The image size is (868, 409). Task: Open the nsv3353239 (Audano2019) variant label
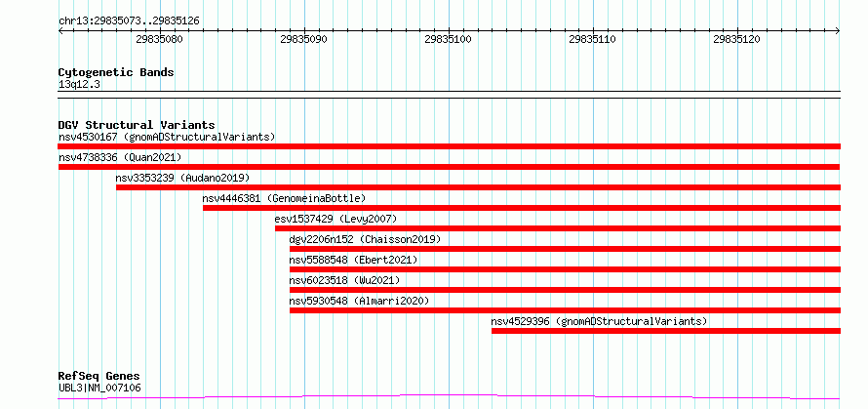pyautogui.click(x=182, y=178)
